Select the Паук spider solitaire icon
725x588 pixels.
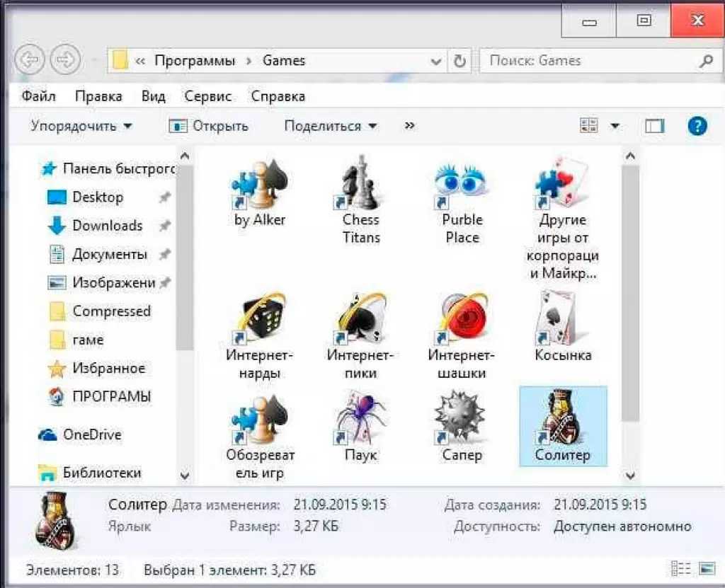tap(360, 418)
